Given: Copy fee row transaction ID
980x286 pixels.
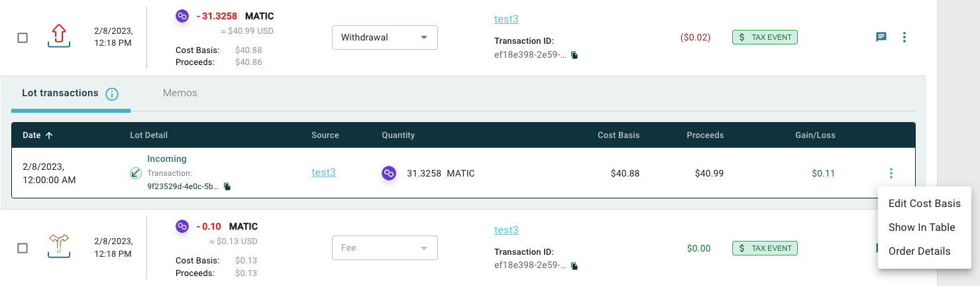Looking at the screenshot, I should pos(574,265).
